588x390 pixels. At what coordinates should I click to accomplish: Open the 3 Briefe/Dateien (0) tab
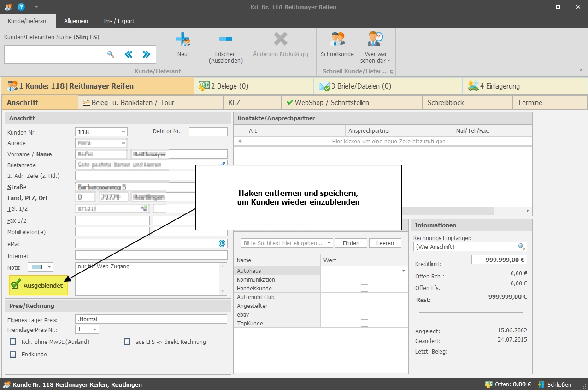388,86
